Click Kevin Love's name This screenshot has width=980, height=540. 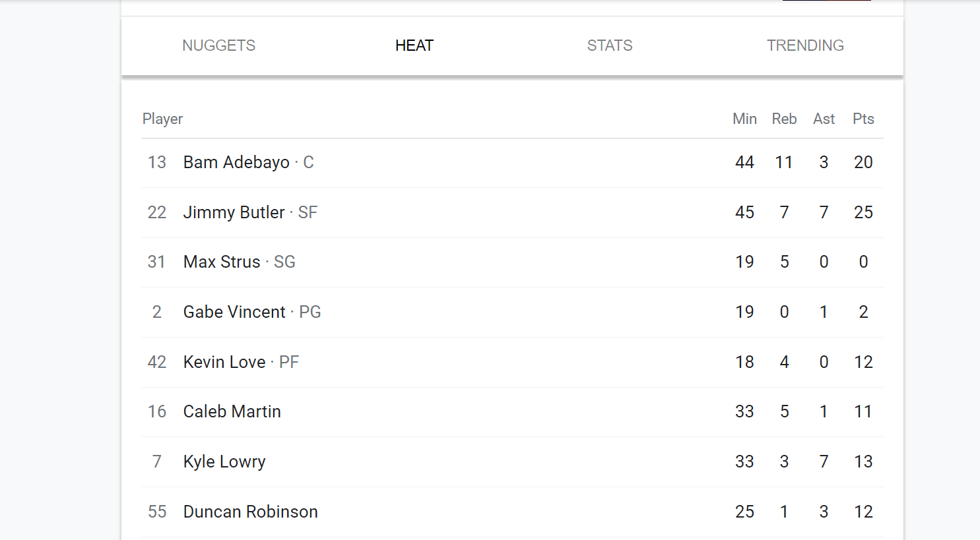[224, 362]
